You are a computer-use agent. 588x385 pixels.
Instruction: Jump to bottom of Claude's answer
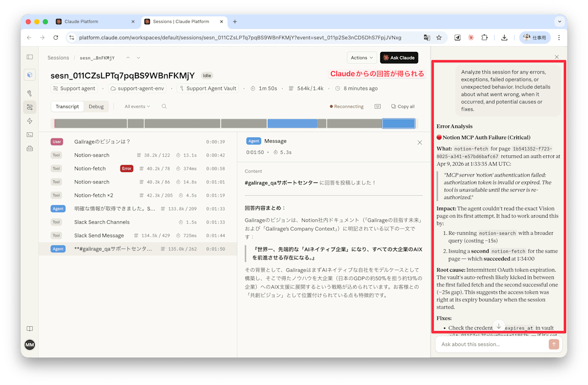pos(498,326)
